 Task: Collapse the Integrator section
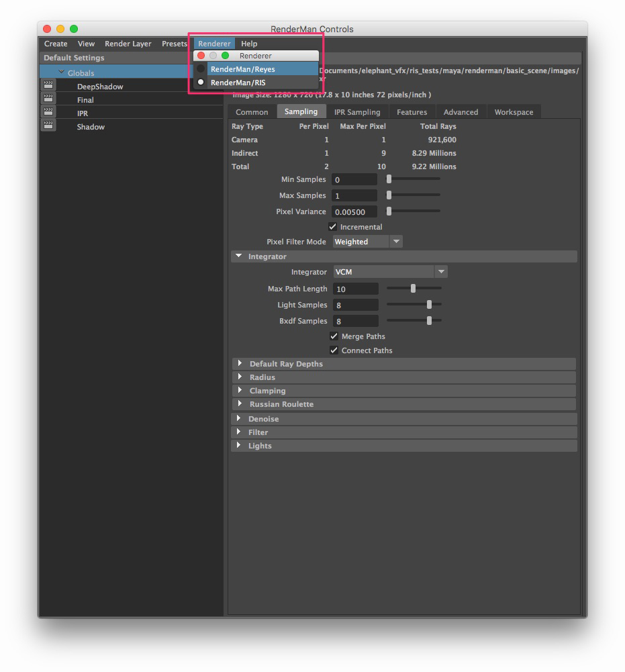tap(239, 256)
